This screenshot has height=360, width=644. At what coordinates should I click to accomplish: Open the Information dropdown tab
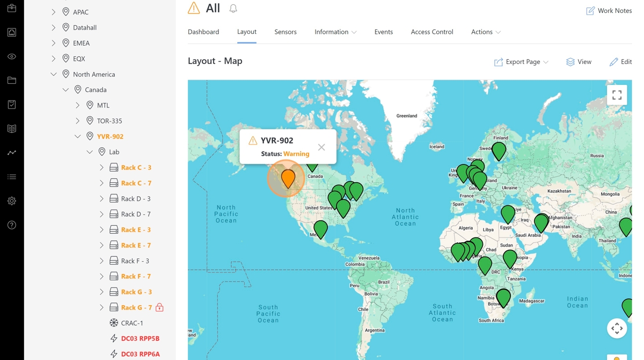click(x=335, y=32)
